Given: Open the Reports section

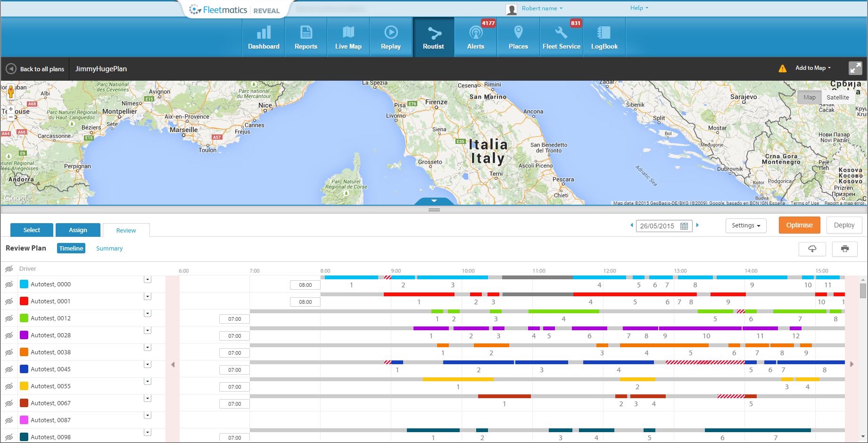Looking at the screenshot, I should pyautogui.click(x=306, y=37).
